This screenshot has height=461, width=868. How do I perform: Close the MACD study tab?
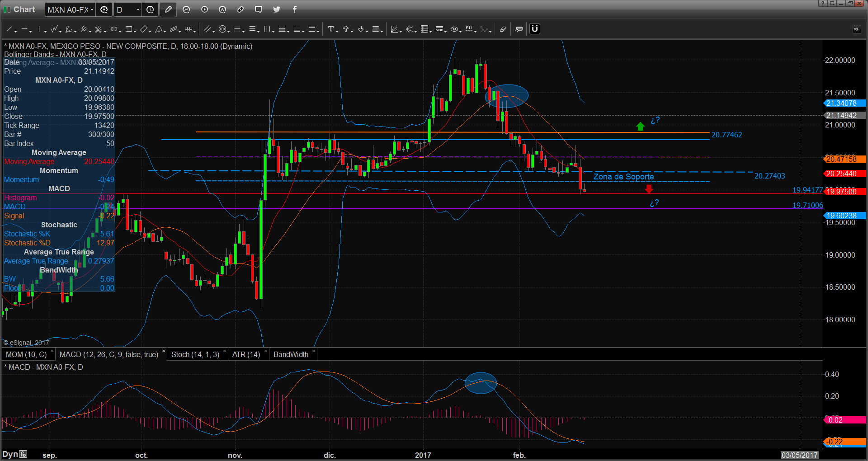[164, 351]
